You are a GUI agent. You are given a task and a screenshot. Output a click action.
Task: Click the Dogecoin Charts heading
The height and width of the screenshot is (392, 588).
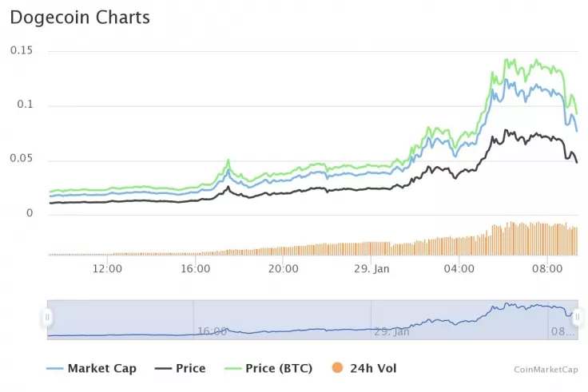[x=80, y=18]
